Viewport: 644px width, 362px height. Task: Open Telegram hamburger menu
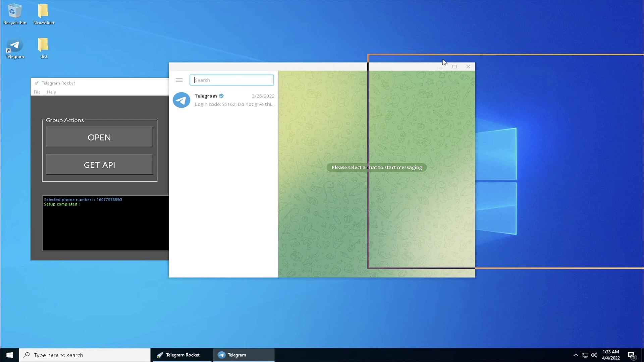pyautogui.click(x=179, y=80)
